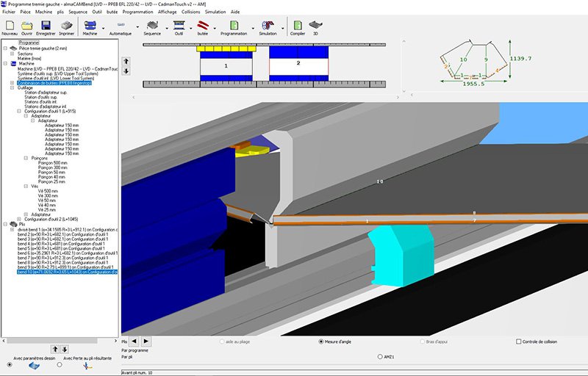Open the Programmation menu
This screenshot has height=376, width=588.
pyautogui.click(x=139, y=12)
